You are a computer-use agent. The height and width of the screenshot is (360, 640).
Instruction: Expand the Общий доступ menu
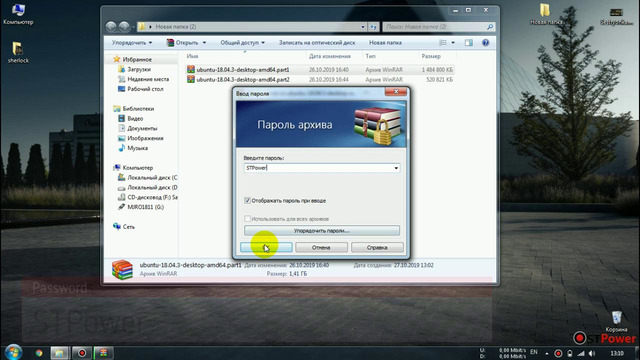click(x=242, y=42)
